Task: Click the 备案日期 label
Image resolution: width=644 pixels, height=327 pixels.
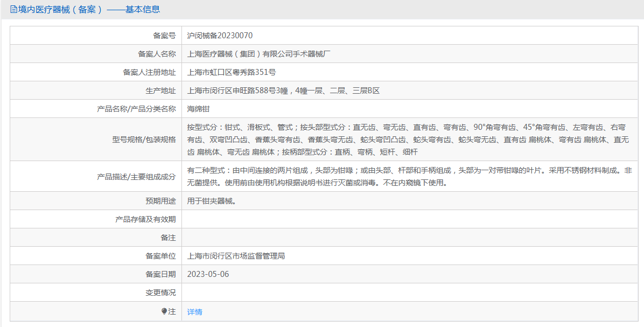Action: [x=160, y=274]
